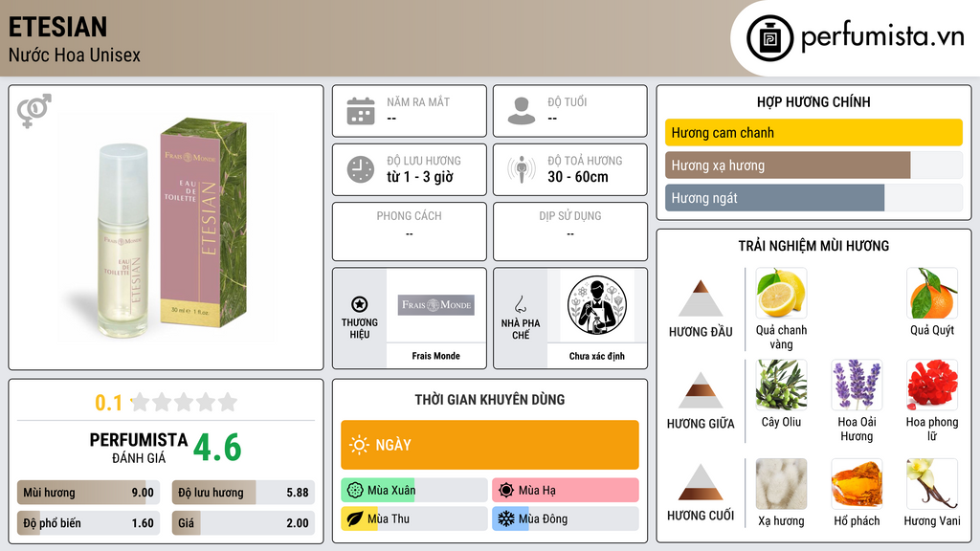Click the Mùa Hạ season bar
Viewport: 980px width, 551px height.
(x=566, y=491)
